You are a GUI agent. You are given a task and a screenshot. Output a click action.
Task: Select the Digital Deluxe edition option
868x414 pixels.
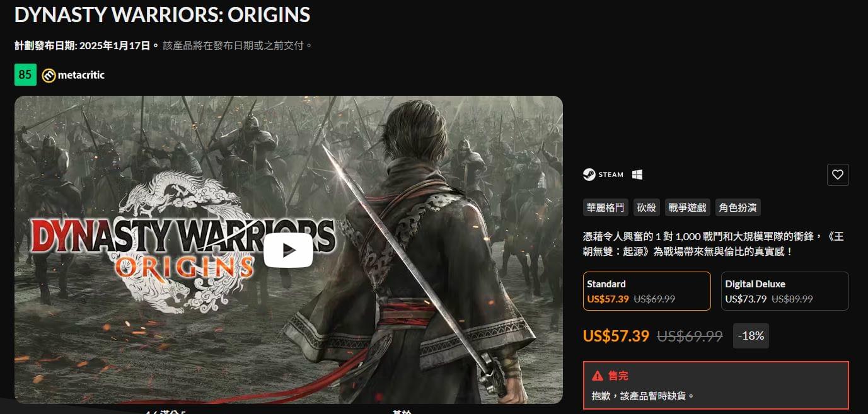tap(785, 291)
